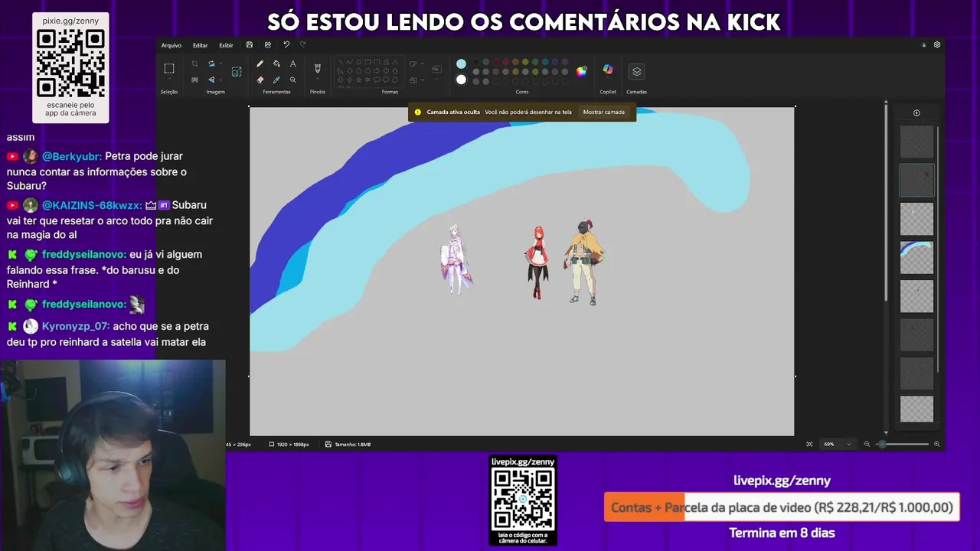
Task: Expand the flip options dropdown
Action: click(221, 80)
